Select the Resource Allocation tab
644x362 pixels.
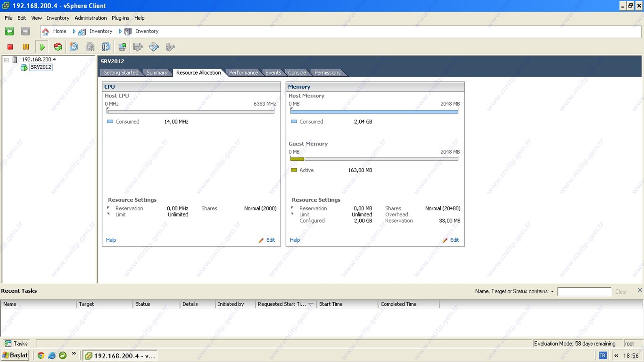(x=198, y=73)
